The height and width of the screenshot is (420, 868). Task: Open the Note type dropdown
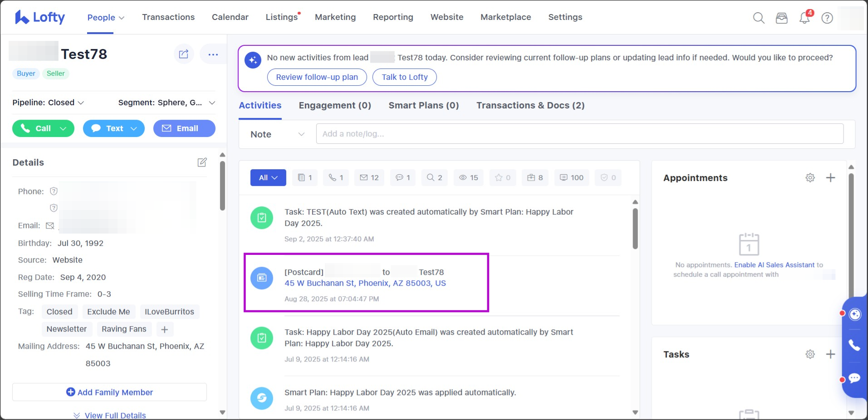click(x=277, y=134)
